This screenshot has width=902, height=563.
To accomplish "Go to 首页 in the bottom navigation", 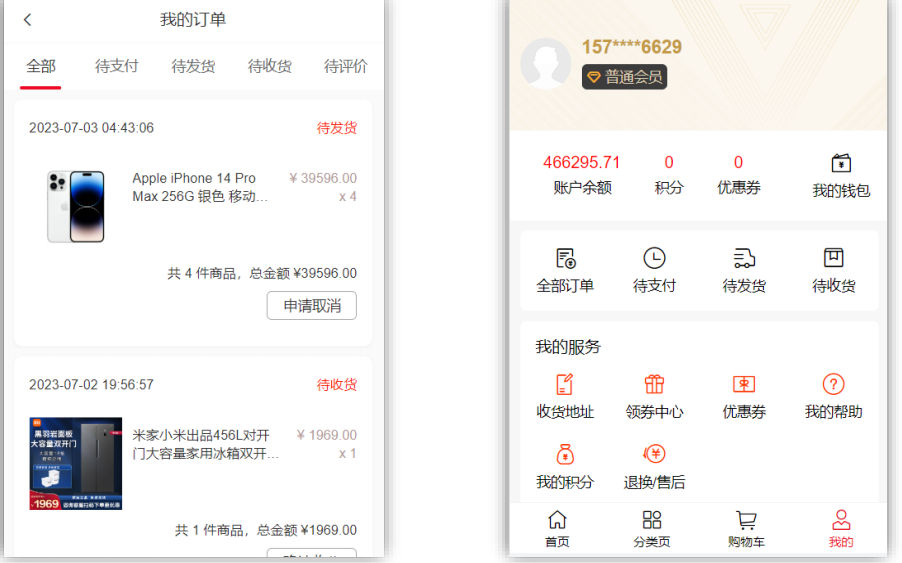I will coord(557,528).
